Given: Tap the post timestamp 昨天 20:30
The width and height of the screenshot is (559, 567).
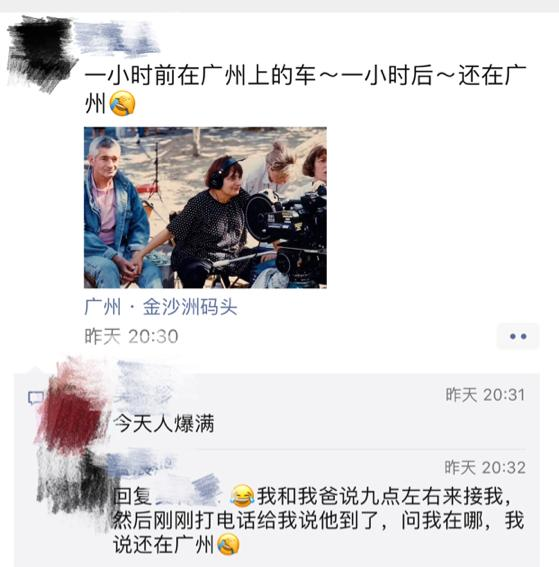Looking at the screenshot, I should click(x=131, y=336).
